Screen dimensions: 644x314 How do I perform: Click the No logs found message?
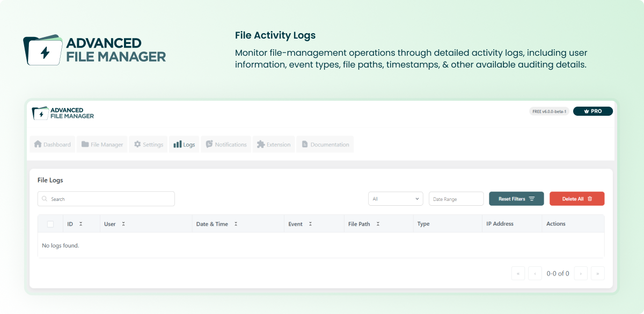point(61,245)
